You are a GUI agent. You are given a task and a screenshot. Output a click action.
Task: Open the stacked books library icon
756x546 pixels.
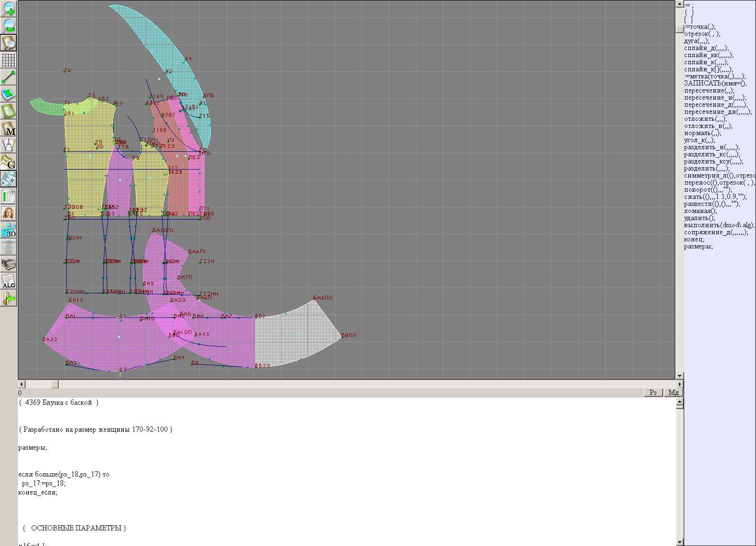[9, 264]
